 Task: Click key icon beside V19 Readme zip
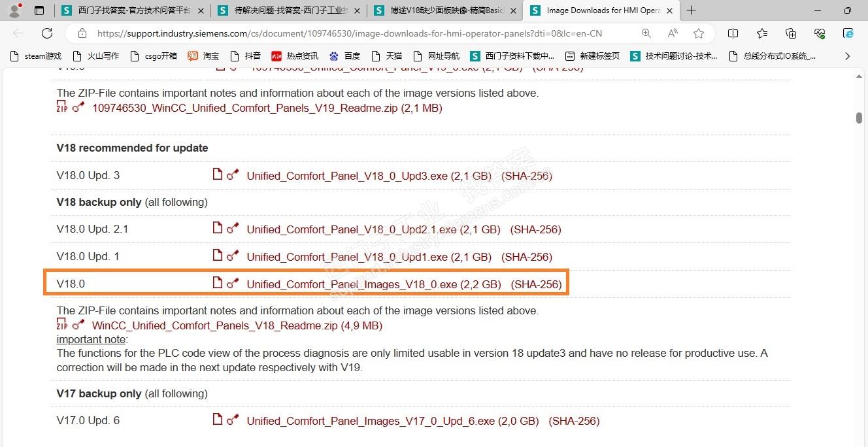tap(78, 107)
